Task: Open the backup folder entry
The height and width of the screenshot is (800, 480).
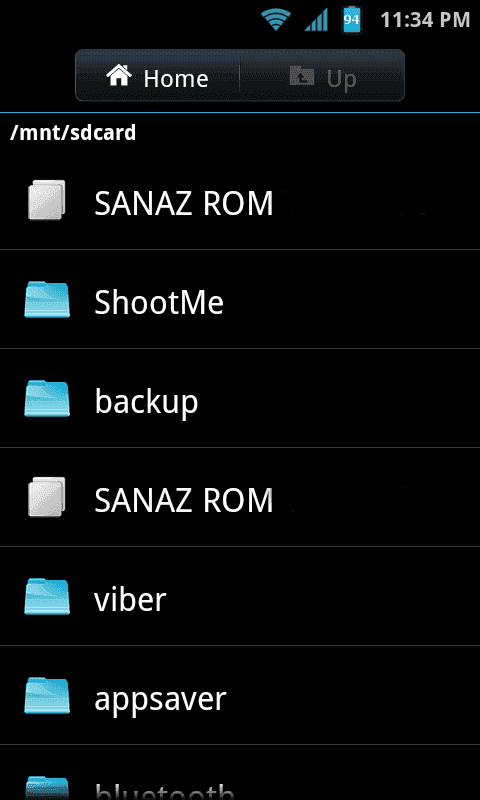Action: (x=240, y=398)
